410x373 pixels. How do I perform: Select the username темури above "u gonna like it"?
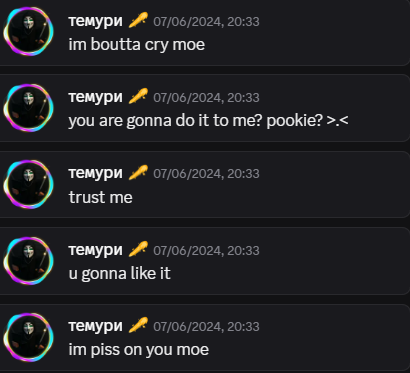tap(96, 251)
